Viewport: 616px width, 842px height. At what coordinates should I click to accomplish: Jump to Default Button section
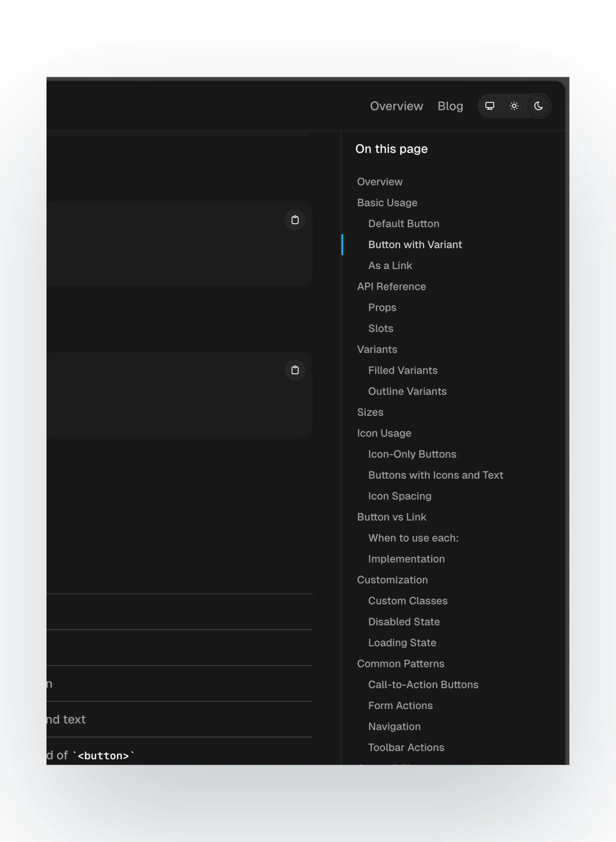(404, 224)
